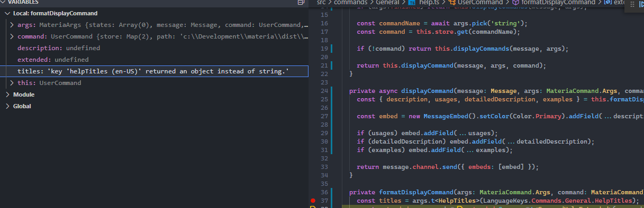Click the formatDisplayCommand method icon in breadcrumbs
Image resolution: width=644 pixels, height=208 pixels.
(515, 3)
